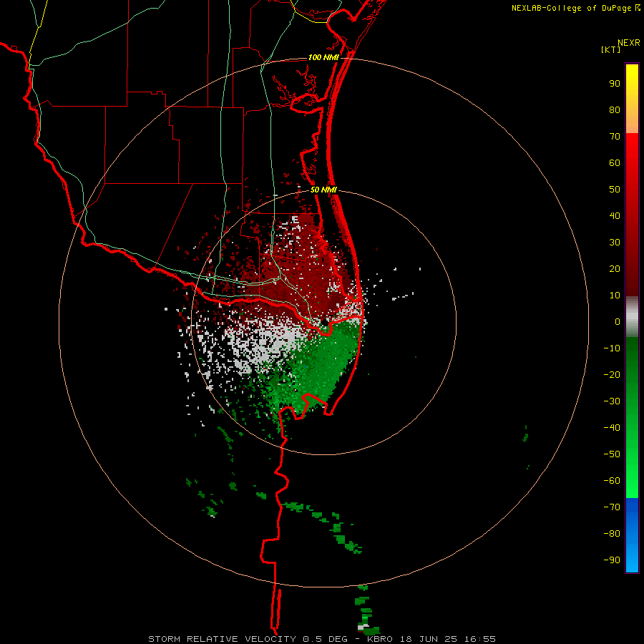Click the 30 value on velocity scale
The image size is (644, 644).
[615, 243]
